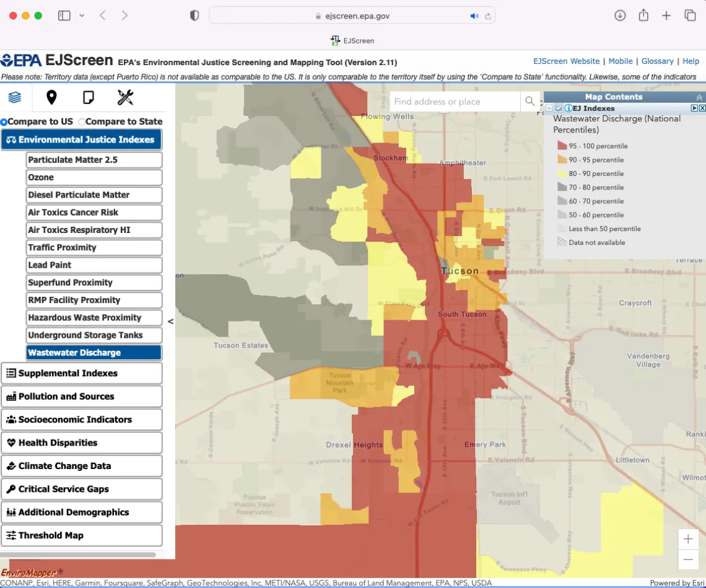This screenshot has height=588, width=706.
Task: Select the Air Toxics Cancer Risk index
Action: [94, 213]
